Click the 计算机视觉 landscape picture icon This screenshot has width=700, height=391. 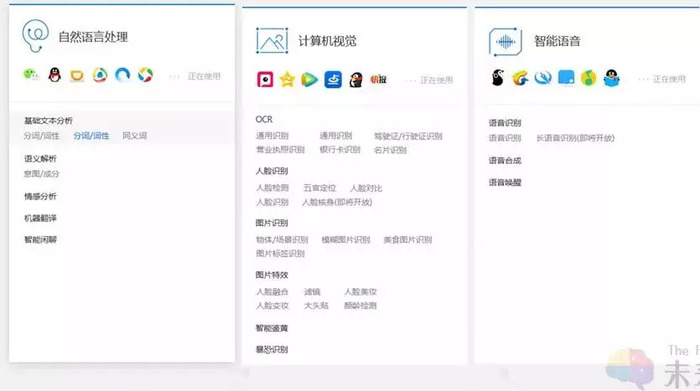pos(272,41)
